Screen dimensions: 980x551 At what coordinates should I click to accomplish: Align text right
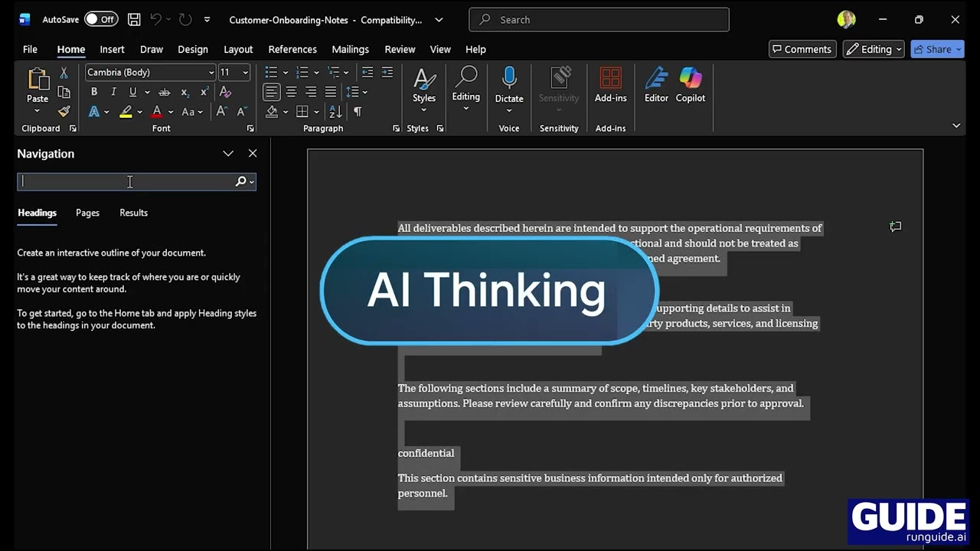pos(311,92)
